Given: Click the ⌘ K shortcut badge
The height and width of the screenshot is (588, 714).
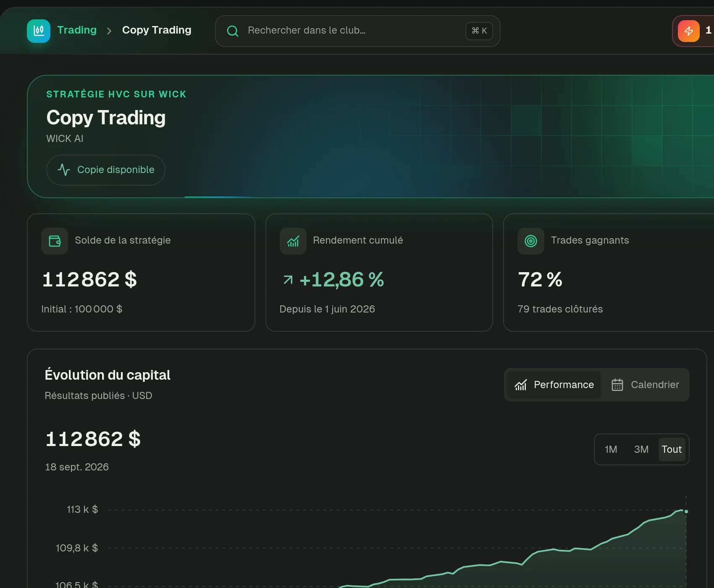Looking at the screenshot, I should pyautogui.click(x=479, y=31).
